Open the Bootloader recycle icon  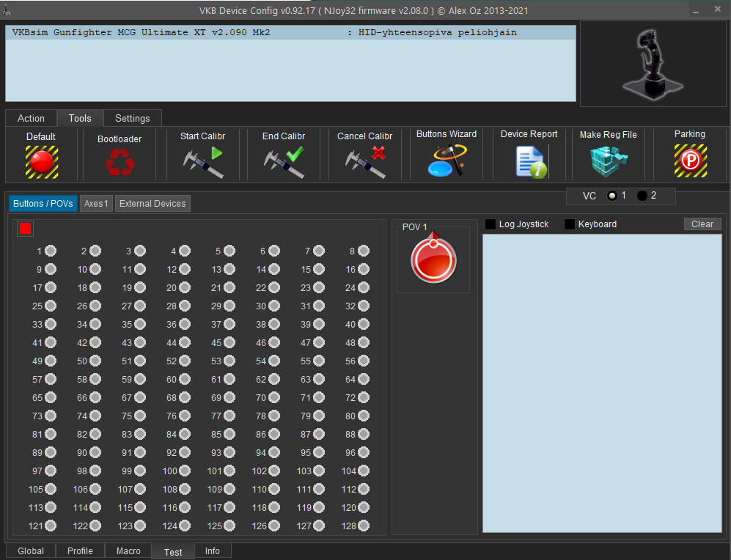click(120, 162)
